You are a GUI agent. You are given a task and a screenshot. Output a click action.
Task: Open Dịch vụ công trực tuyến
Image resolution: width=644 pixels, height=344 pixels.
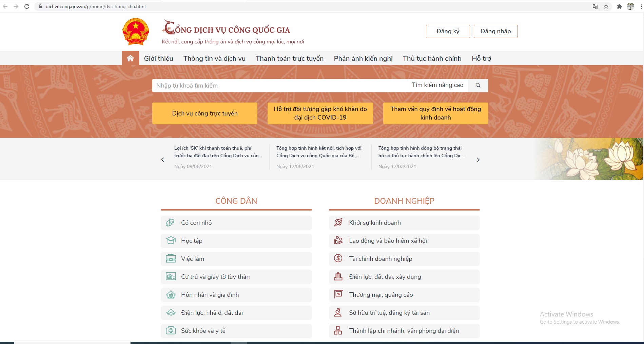coord(205,113)
